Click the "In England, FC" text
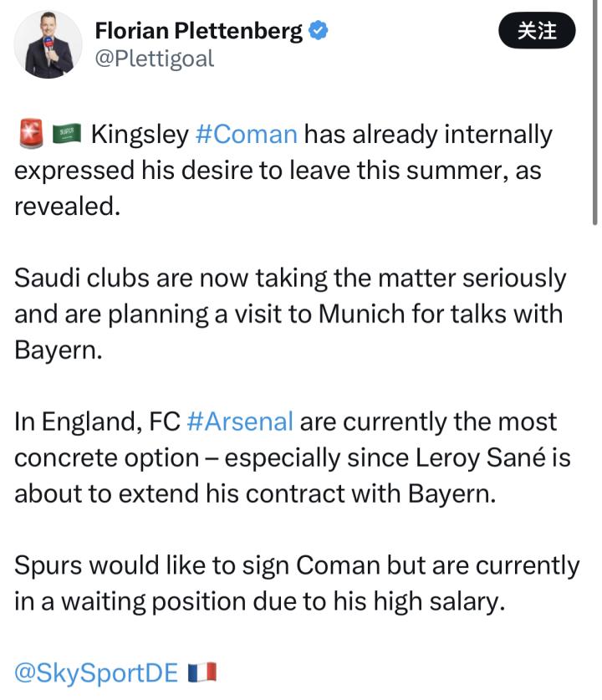Screen dimensions: 602x700 pos(98,421)
